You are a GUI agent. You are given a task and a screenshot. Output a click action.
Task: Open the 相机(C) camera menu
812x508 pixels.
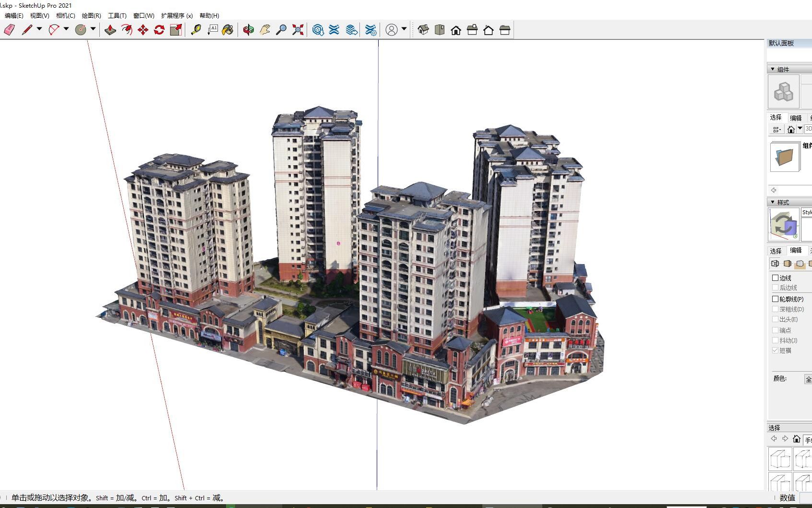[65, 15]
